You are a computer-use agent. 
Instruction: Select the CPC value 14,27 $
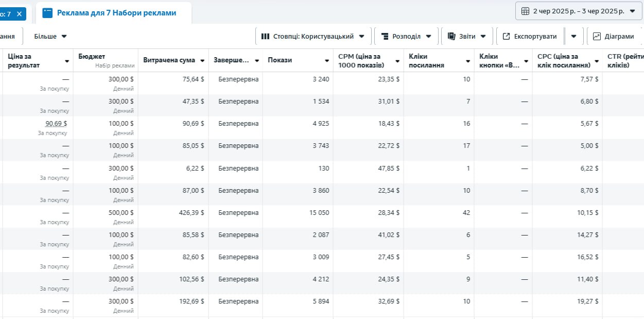[587, 235]
